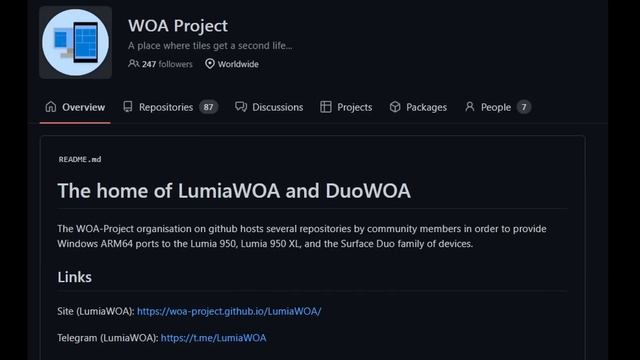Click the People person icon
640x360 pixels.
(x=470, y=107)
